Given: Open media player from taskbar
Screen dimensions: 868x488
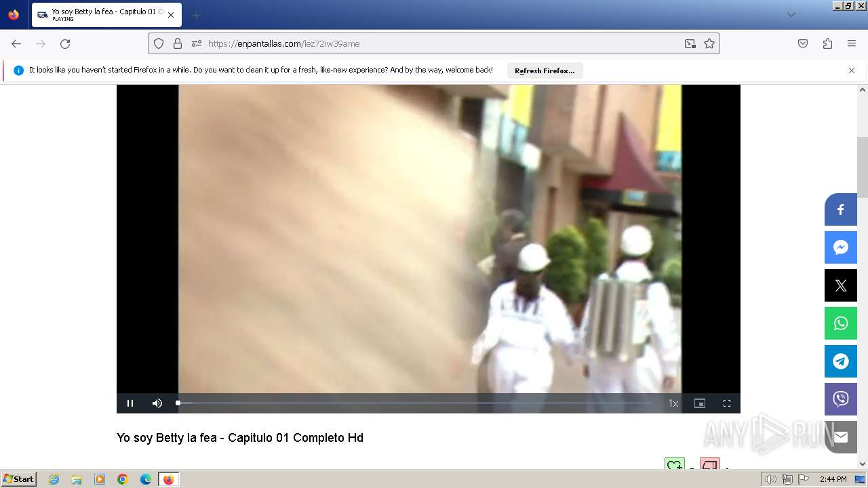Looking at the screenshot, I should pyautogui.click(x=100, y=479).
